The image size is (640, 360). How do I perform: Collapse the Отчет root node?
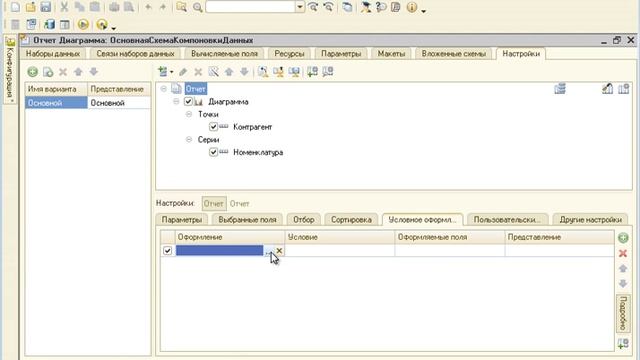[x=164, y=89]
